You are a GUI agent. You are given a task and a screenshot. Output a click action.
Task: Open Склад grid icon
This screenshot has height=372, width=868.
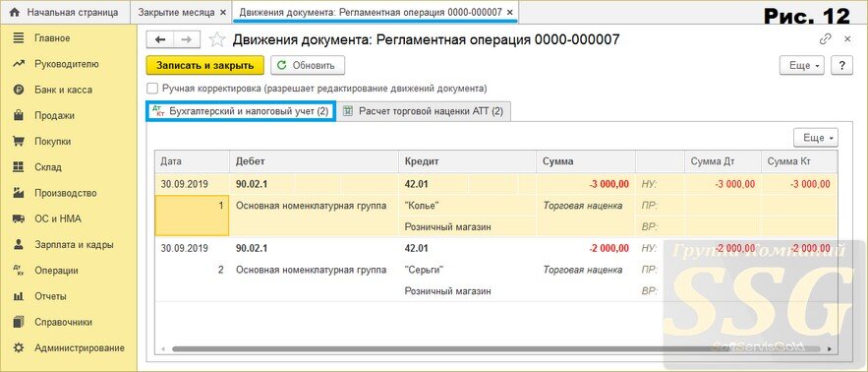coord(19,167)
